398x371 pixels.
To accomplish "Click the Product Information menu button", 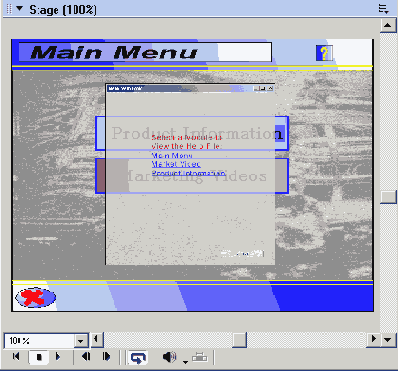I will [x=192, y=133].
